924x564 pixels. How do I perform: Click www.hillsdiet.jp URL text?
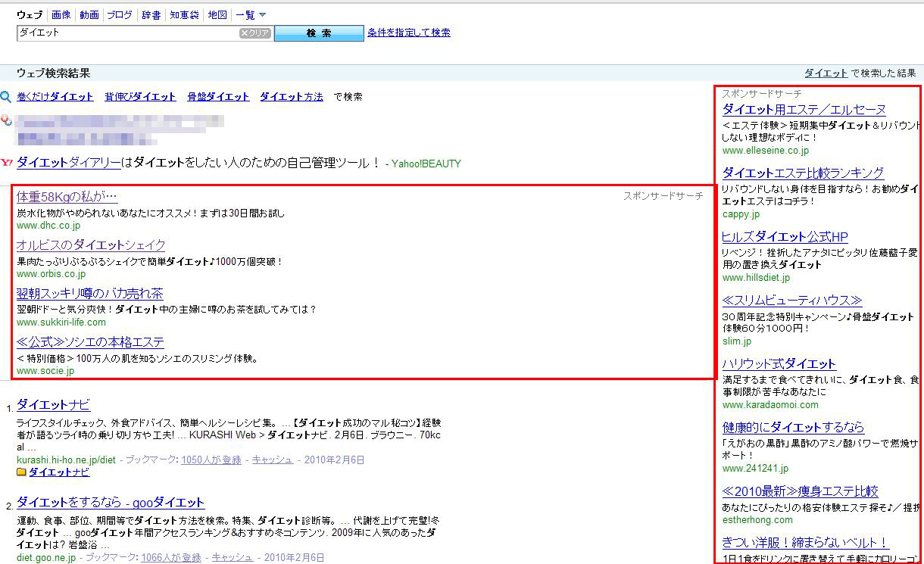tap(757, 278)
